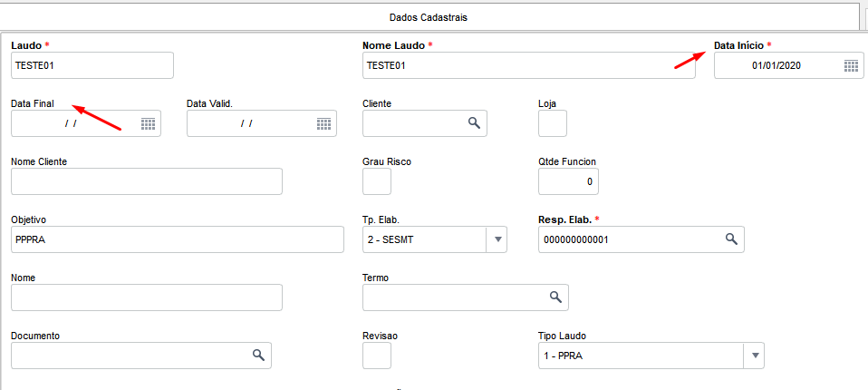868x390 pixels.
Task: Focus the Grau Risco input box
Action: (x=377, y=181)
